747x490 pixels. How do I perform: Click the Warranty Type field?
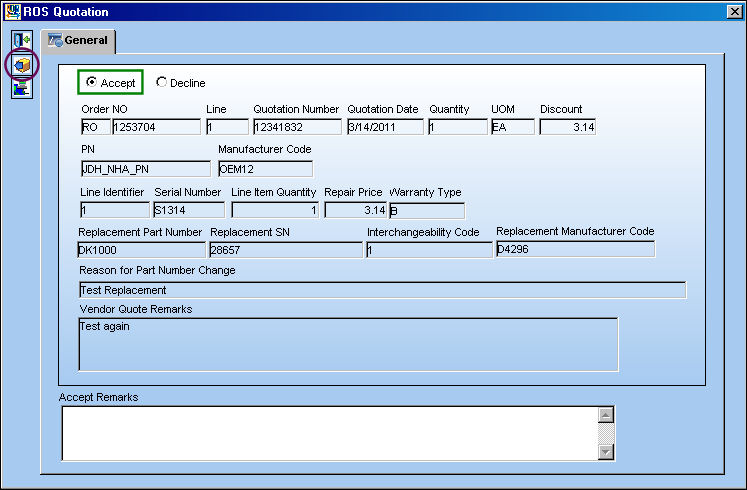pyautogui.click(x=427, y=210)
